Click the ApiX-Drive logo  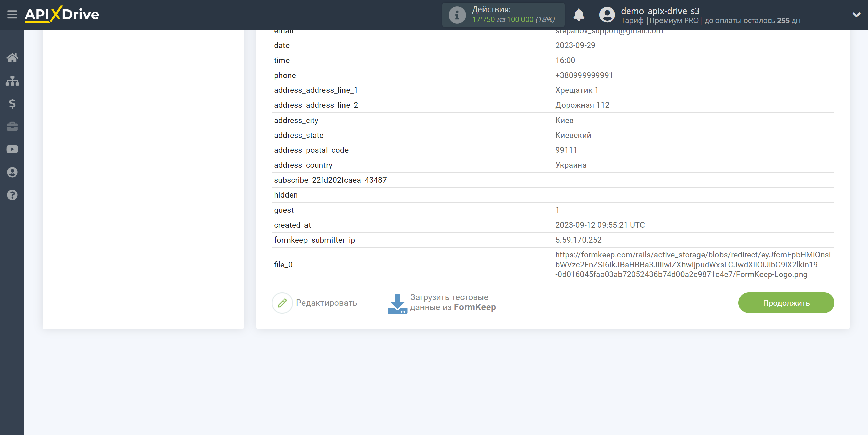(x=62, y=15)
